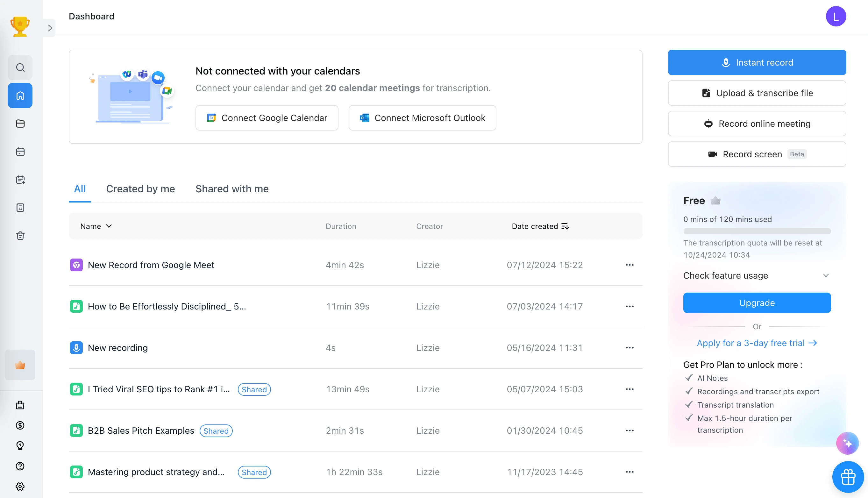Click Record screen Beta button
The image size is (868, 498).
pyautogui.click(x=757, y=154)
